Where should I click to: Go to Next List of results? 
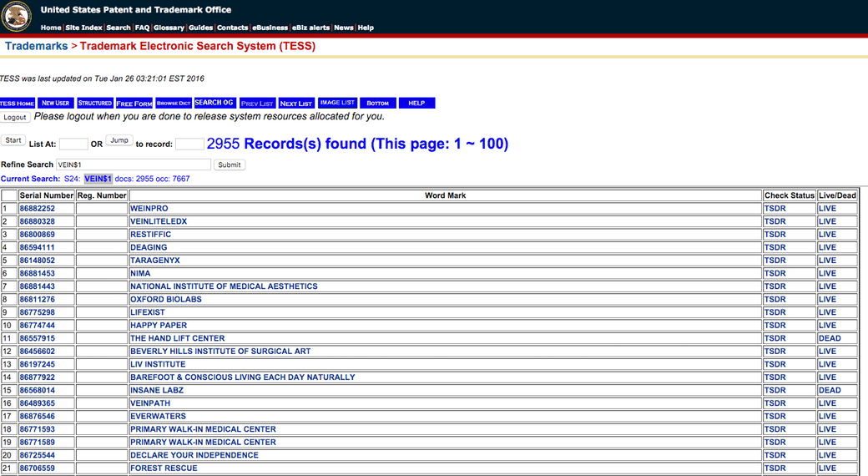pyautogui.click(x=295, y=104)
